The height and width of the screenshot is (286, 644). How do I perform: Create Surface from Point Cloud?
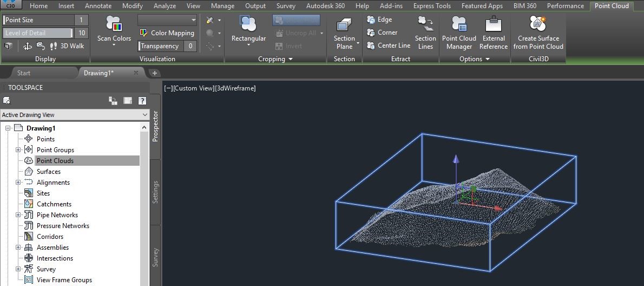coord(538,33)
